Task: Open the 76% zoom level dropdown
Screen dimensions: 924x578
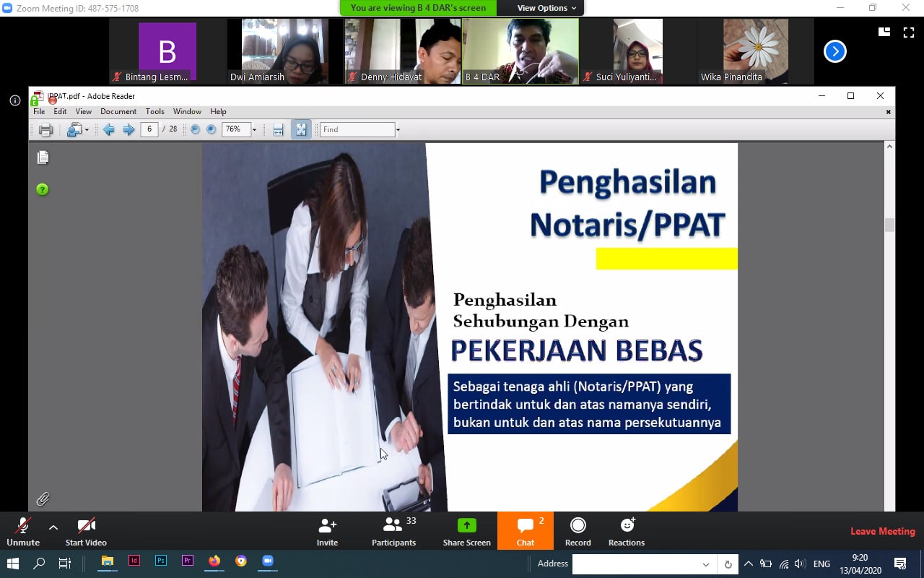Action: click(254, 130)
